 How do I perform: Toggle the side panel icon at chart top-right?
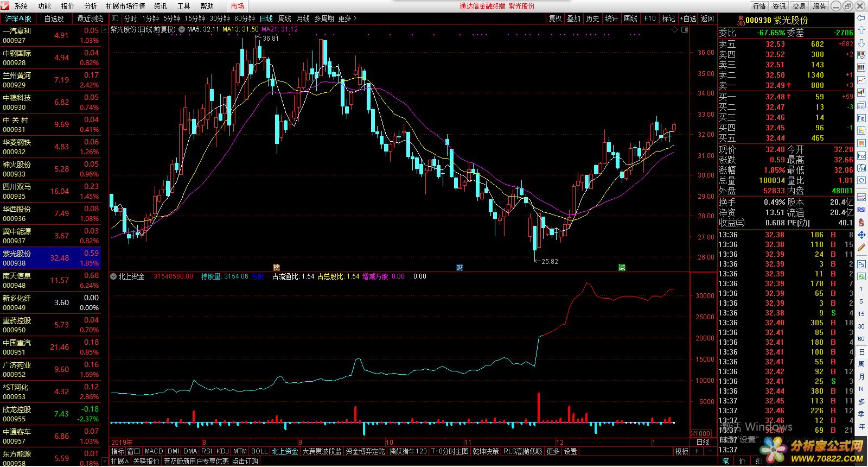(x=685, y=30)
